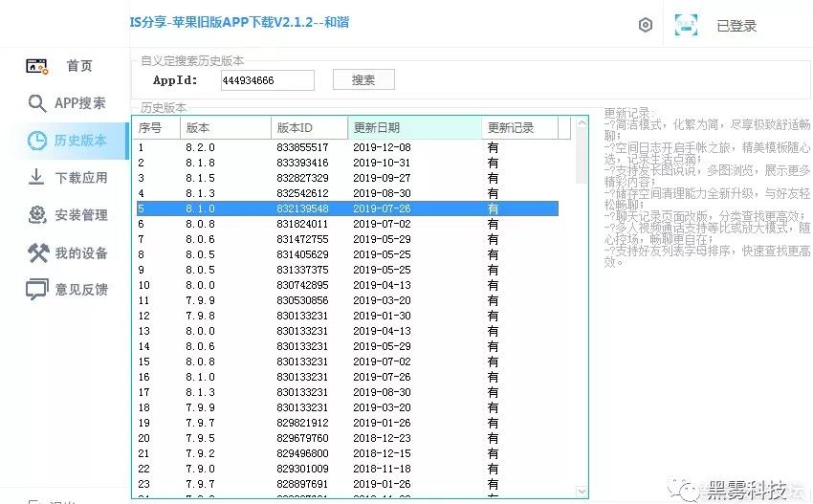Viewport: 813px width, 504px height.
Task: Select row with version ID 832542612
Action: (347, 193)
